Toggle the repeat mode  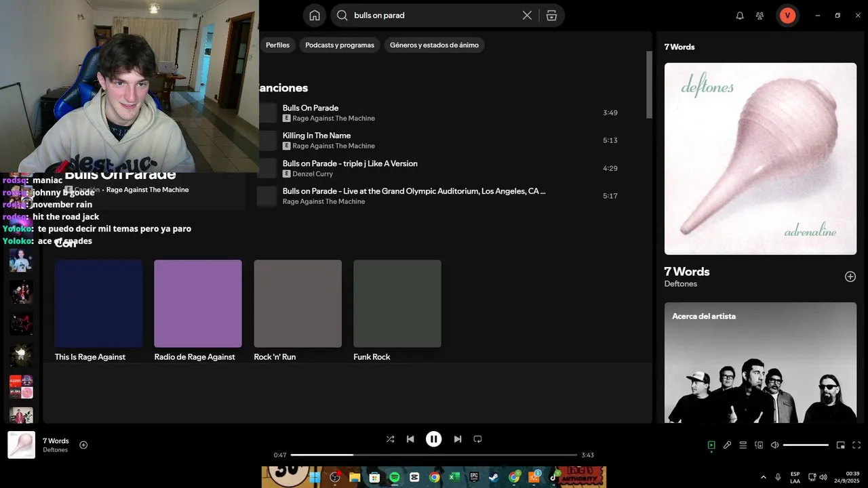(477, 439)
